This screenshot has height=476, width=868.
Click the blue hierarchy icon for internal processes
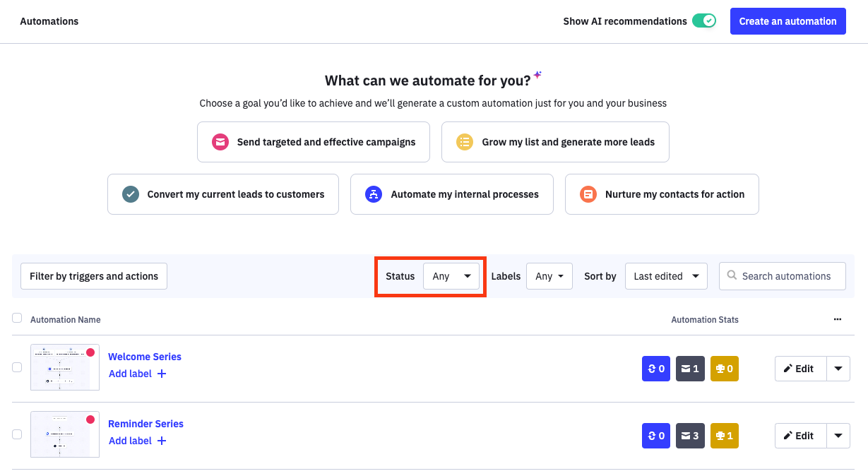(x=374, y=194)
